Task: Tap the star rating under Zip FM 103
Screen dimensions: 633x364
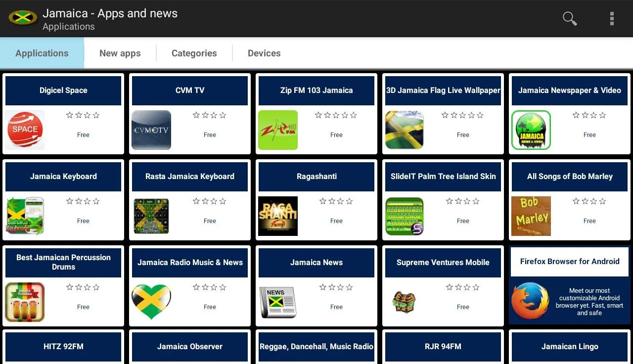Action: (x=336, y=115)
